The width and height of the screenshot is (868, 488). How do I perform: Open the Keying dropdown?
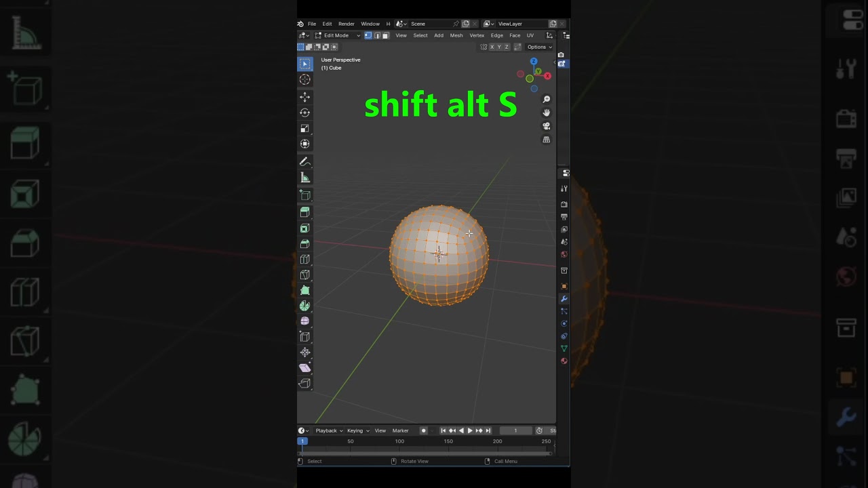[x=358, y=430]
